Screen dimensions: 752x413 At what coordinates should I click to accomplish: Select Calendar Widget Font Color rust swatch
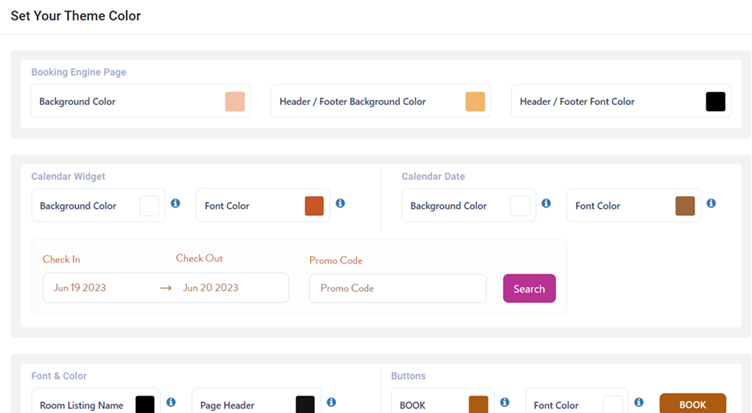point(314,206)
